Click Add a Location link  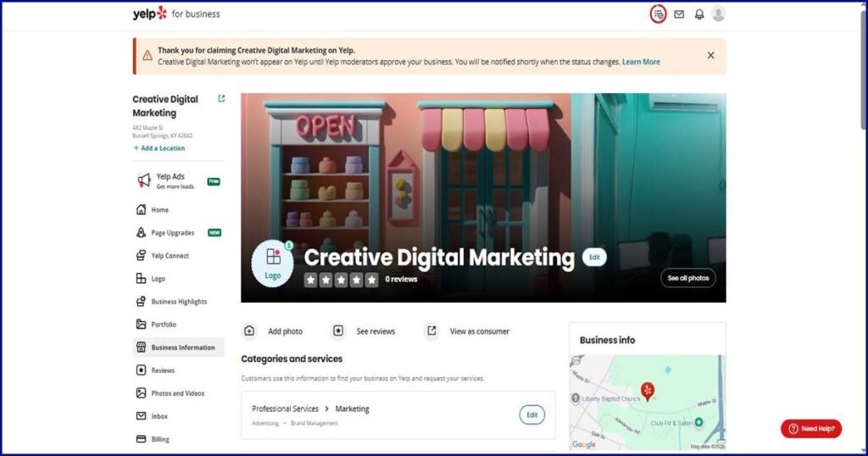[x=159, y=148]
